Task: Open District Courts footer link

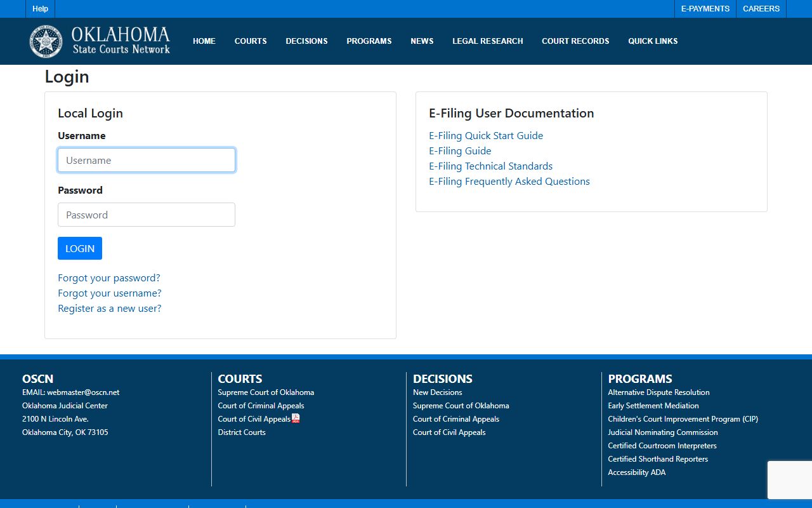Action: pyautogui.click(x=242, y=432)
